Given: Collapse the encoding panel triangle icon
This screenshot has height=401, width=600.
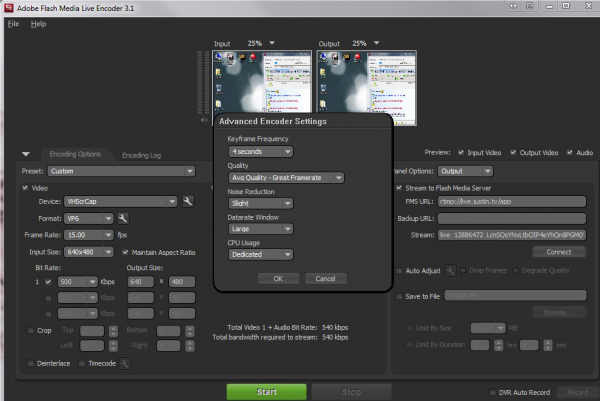Looking at the screenshot, I should (x=25, y=154).
